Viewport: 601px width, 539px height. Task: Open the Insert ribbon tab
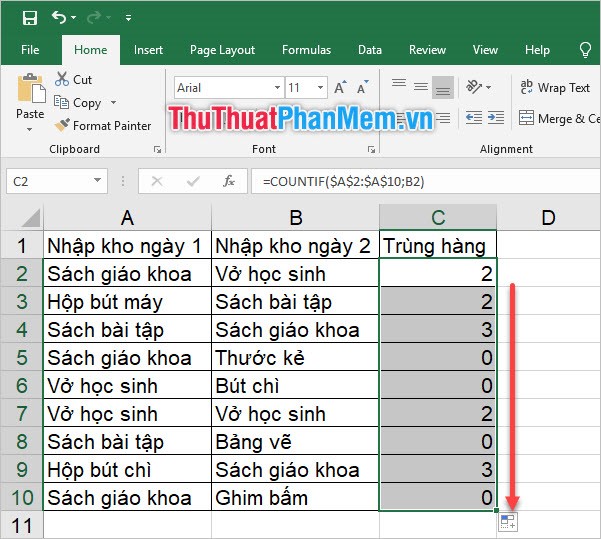(148, 50)
